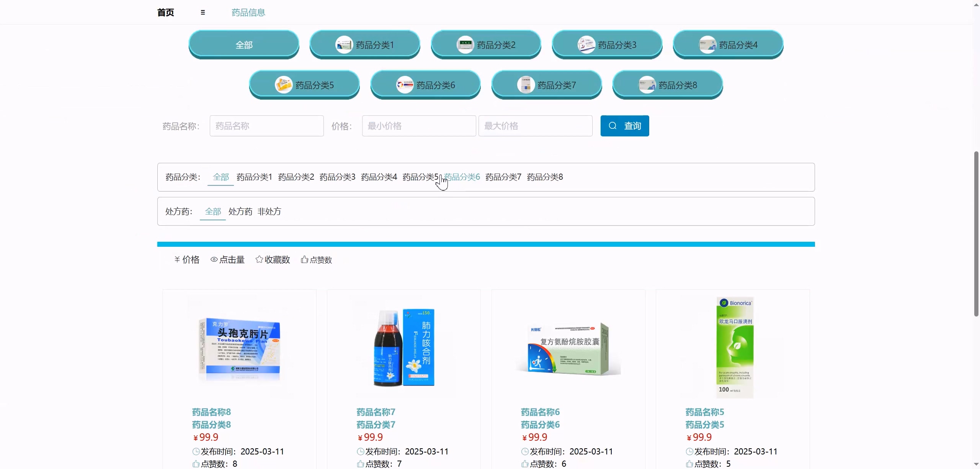Open the 药品名称6 product link

(x=540, y=412)
